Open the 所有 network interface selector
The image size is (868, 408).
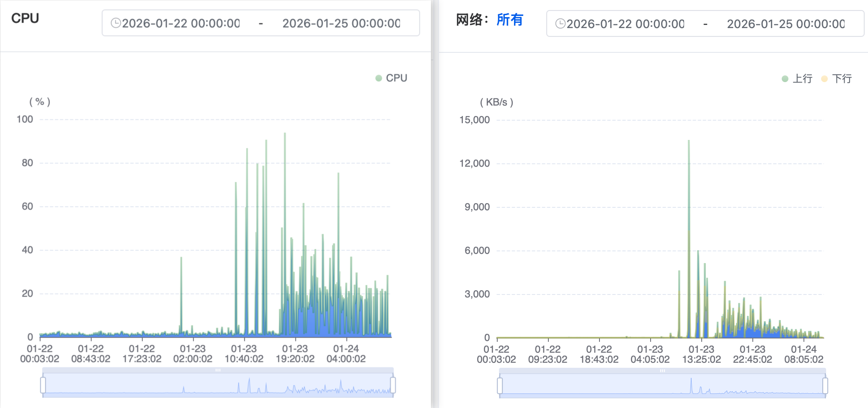(509, 20)
